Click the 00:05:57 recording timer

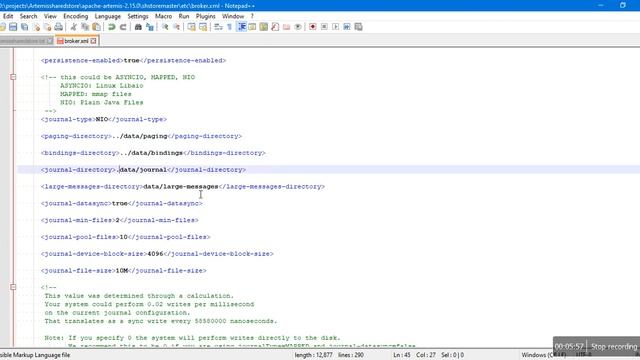tap(569, 347)
